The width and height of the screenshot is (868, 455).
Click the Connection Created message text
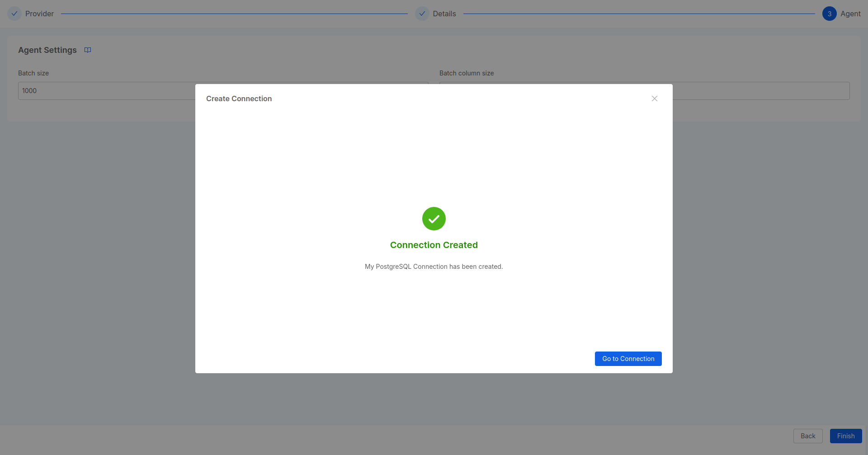coord(434,244)
